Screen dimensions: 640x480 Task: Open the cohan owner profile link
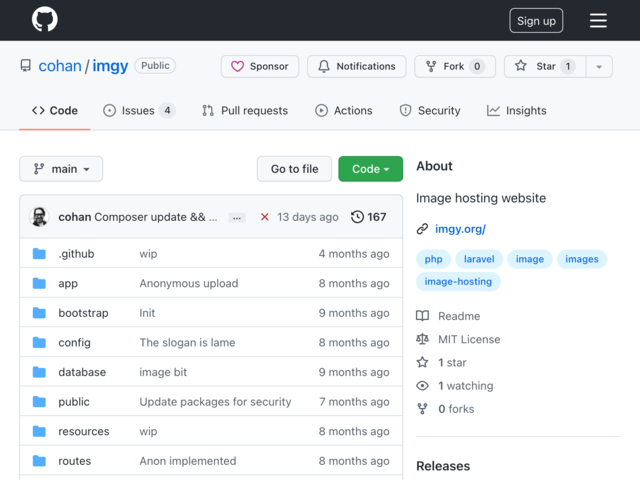[x=60, y=66]
